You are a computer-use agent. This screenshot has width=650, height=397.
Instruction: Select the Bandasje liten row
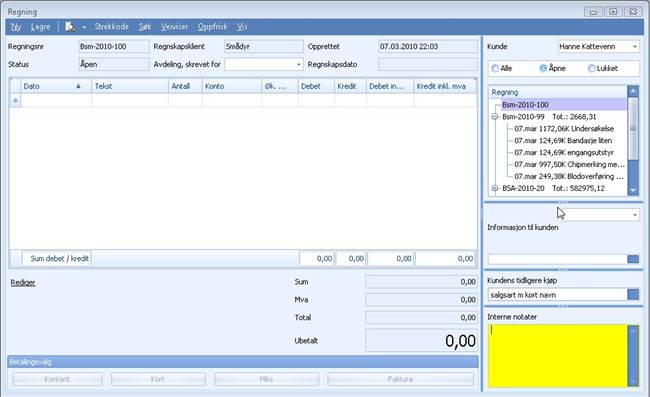(563, 141)
